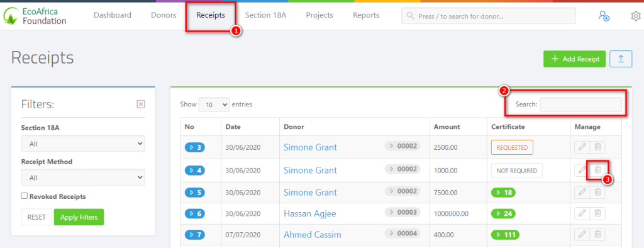Open the Reports tab
Screen dimensions: 644x248
366,15
